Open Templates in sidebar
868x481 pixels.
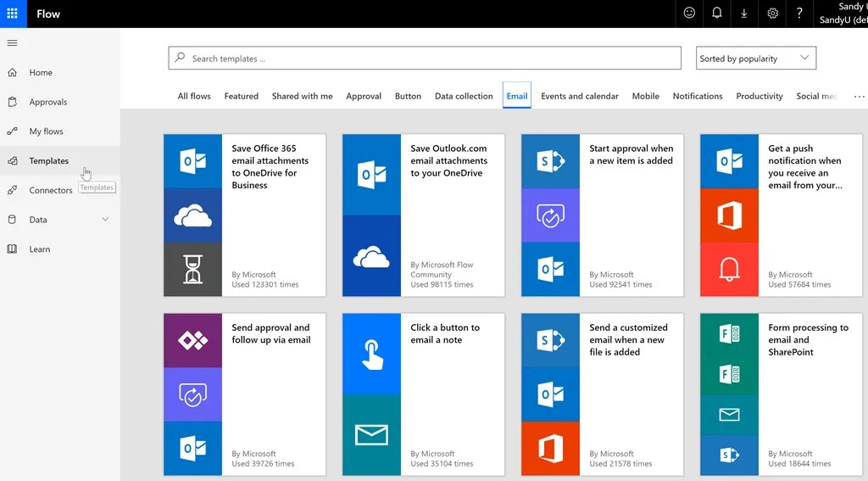click(60, 160)
